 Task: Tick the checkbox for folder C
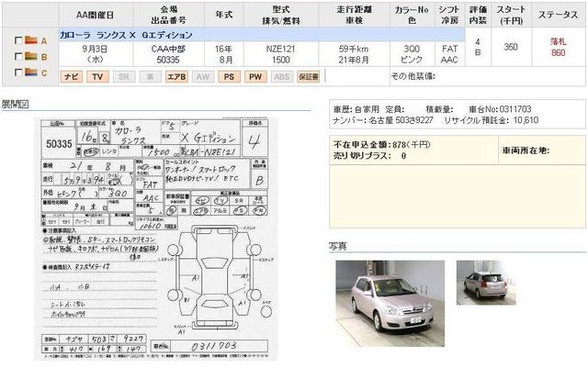pos(18,72)
